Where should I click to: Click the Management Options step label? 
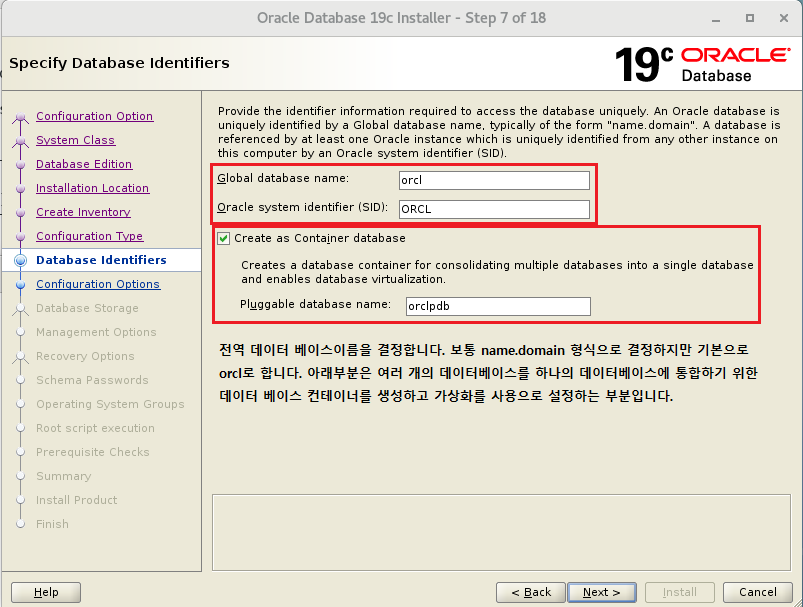click(96, 332)
